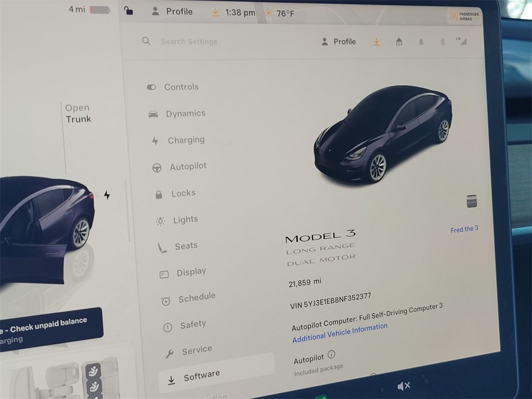The width and height of the screenshot is (532, 399).
Task: Tap the Autopilot Computer description line
Action: point(367,317)
